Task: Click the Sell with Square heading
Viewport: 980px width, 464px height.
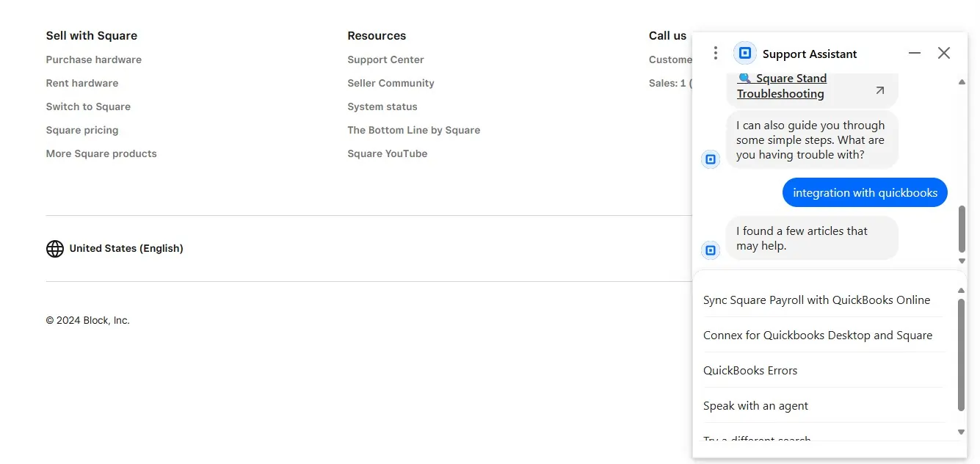Action: click(x=91, y=35)
